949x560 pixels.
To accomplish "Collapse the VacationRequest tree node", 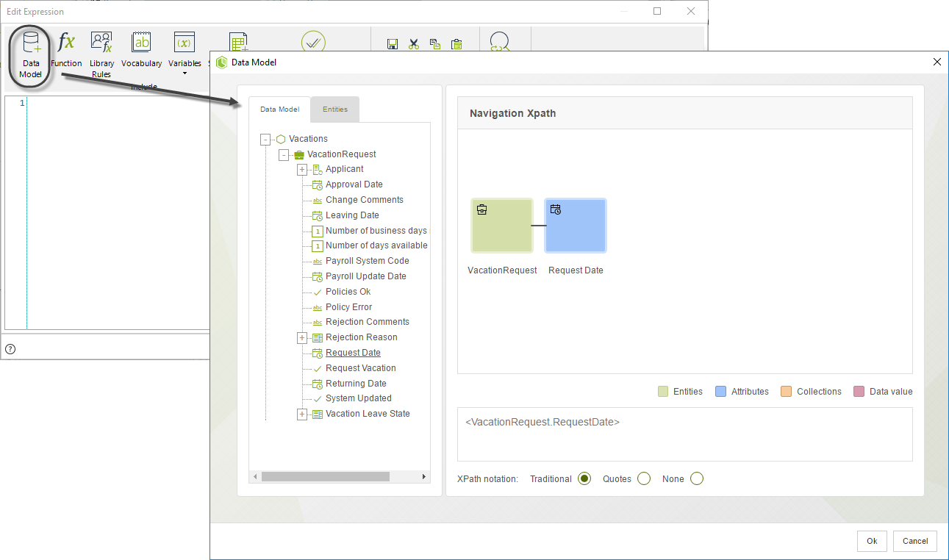I will click(284, 154).
